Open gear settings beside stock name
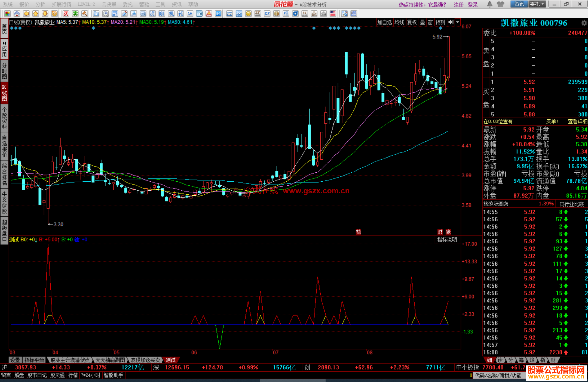 (584, 23)
